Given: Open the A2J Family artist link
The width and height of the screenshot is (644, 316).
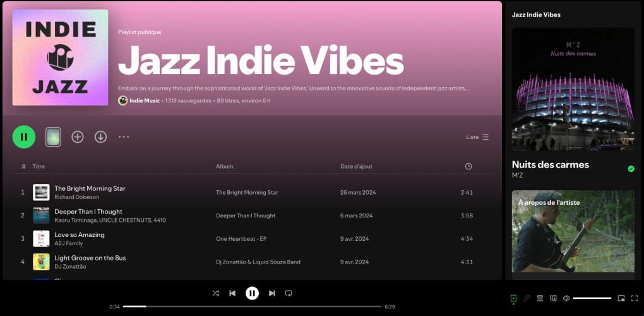Looking at the screenshot, I should (69, 243).
